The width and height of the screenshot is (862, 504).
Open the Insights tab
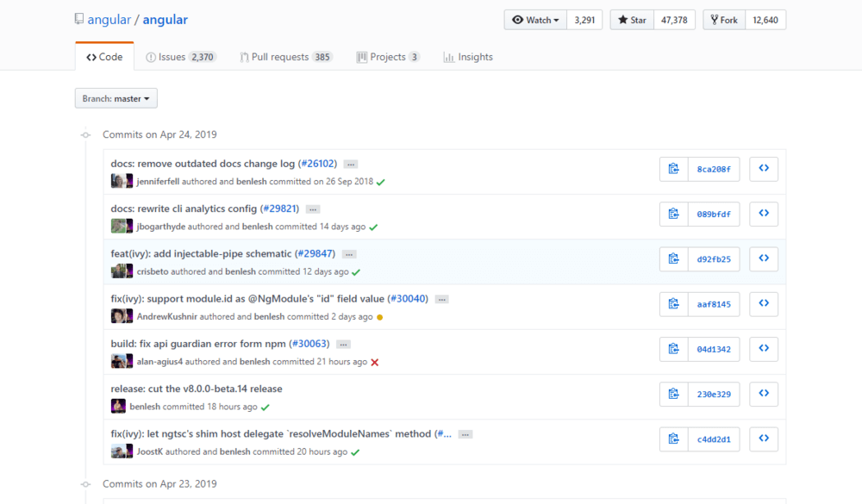(468, 57)
